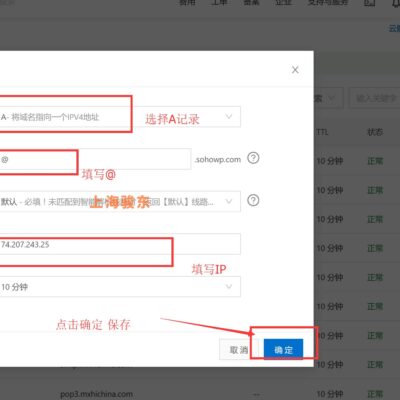Open the search type dropdown behind the dialog
400x400 pixels.
click(x=328, y=98)
